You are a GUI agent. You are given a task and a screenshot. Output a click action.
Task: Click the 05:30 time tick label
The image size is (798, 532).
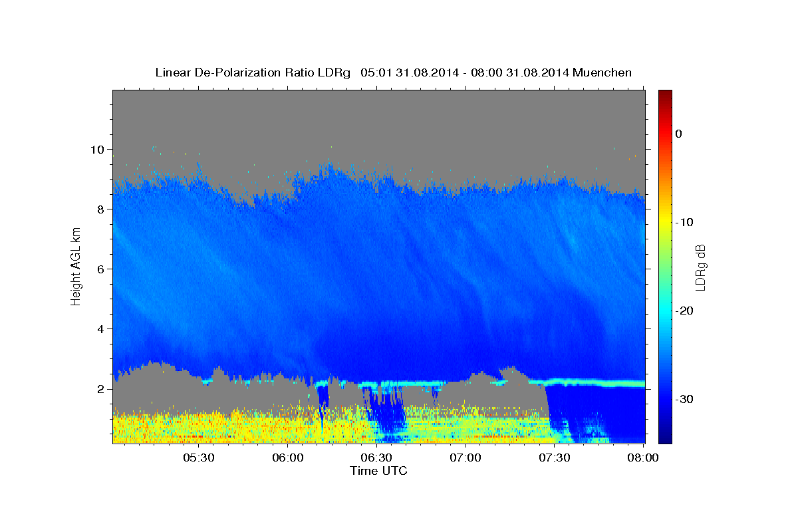[x=199, y=458]
